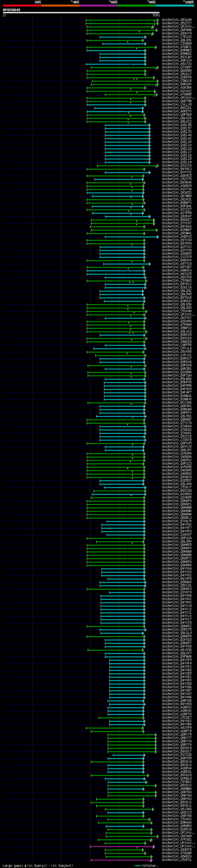
Task: Select the UniRef100_Q1EL58 entry
Action: coord(177,125)
